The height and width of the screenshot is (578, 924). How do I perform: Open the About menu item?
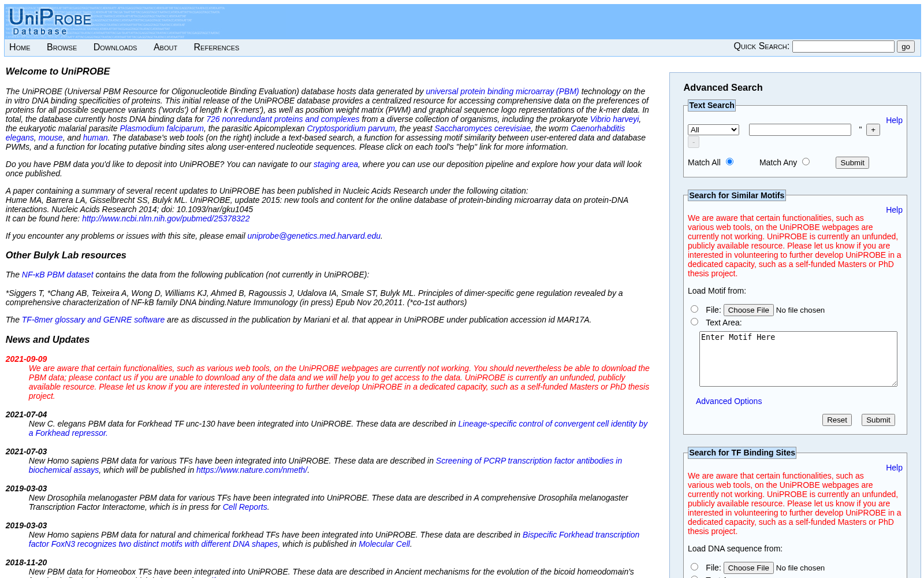point(165,47)
